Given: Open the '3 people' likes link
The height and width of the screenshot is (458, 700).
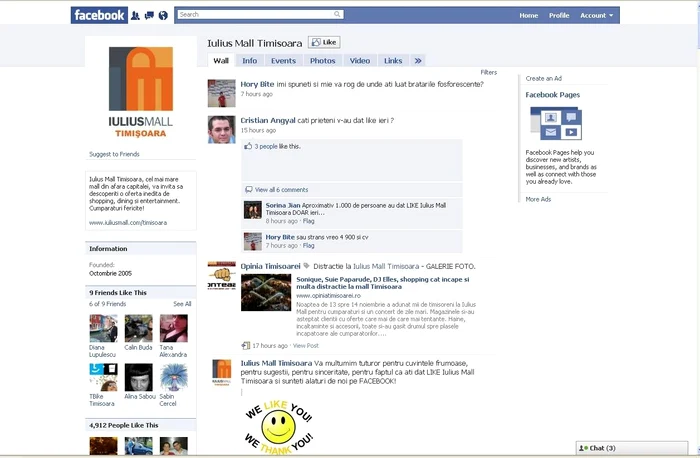Looking at the screenshot, I should [266, 146].
